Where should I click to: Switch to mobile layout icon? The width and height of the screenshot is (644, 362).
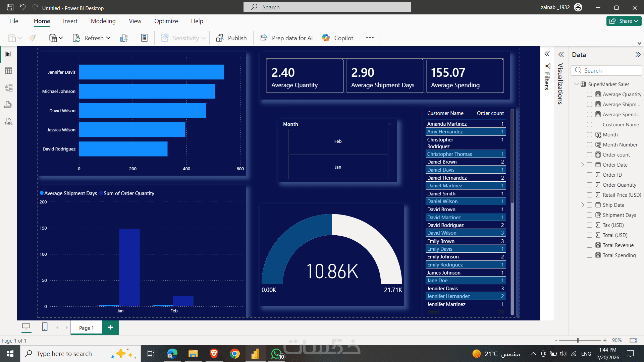click(x=45, y=327)
